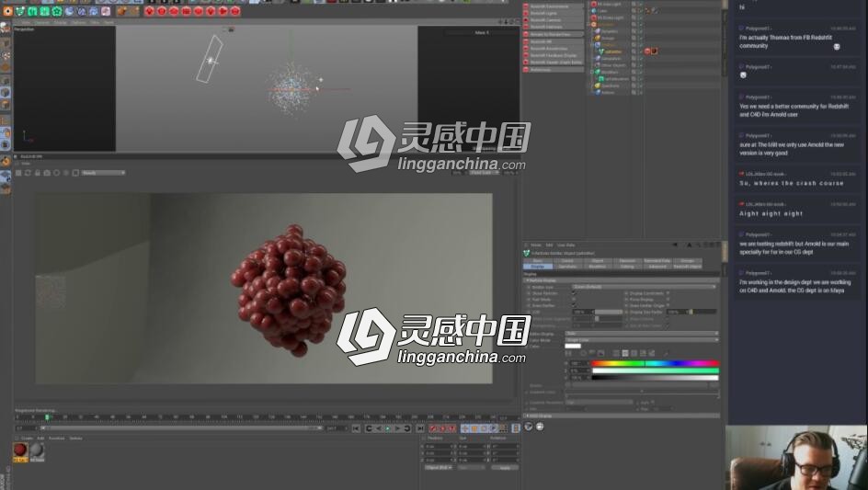Click the red Redshift tag on xpEmitter row

tap(647, 51)
